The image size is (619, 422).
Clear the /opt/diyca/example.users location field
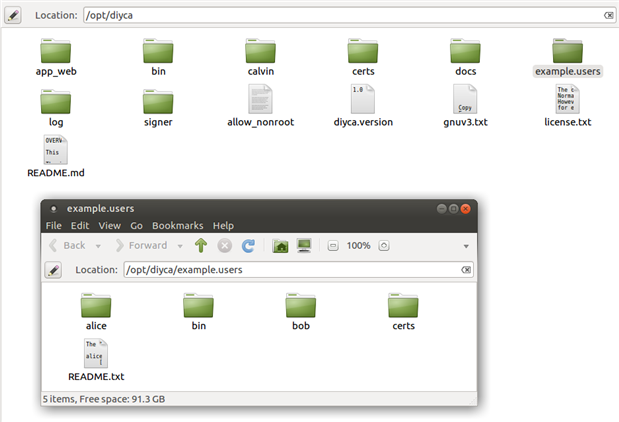466,270
